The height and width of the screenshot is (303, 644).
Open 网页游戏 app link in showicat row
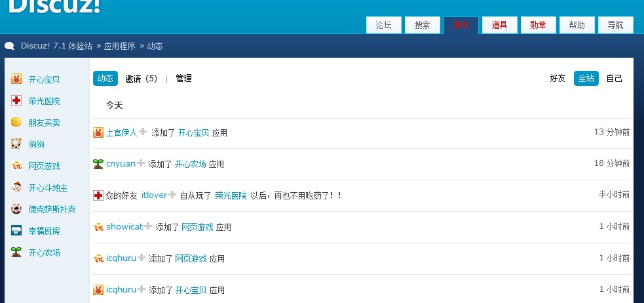pyautogui.click(x=197, y=227)
